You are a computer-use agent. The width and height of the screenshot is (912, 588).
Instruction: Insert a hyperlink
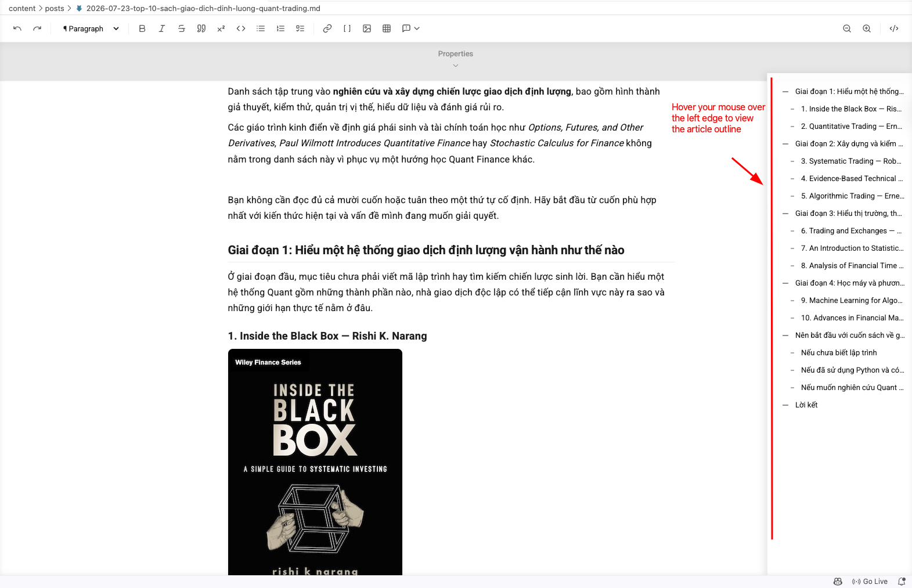(x=327, y=28)
